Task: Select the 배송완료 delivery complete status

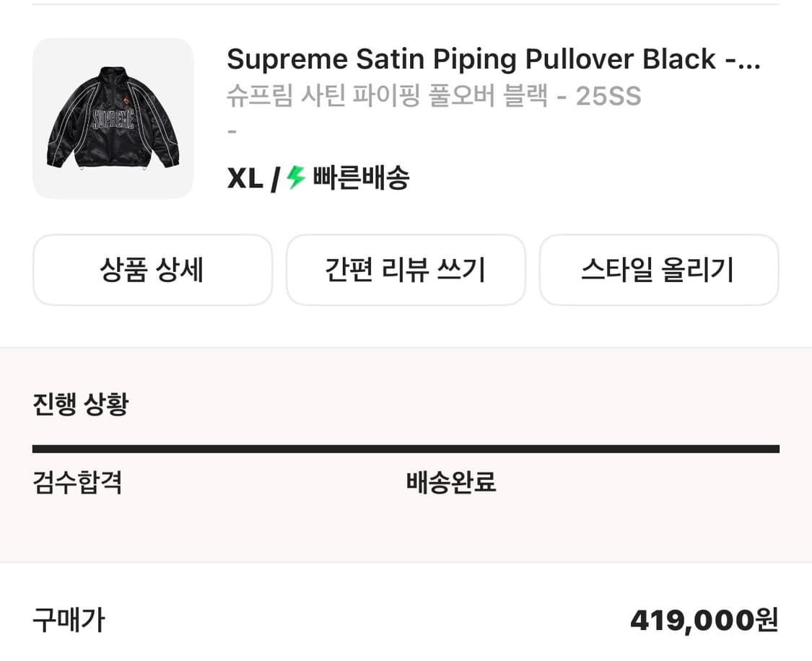Action: coord(450,483)
